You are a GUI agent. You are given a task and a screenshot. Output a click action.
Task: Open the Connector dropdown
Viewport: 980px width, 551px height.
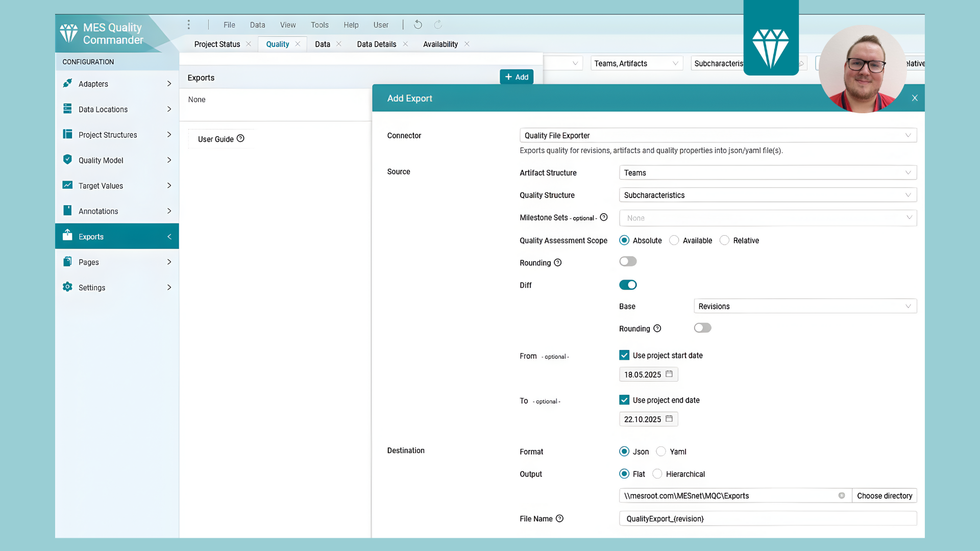[x=718, y=135]
